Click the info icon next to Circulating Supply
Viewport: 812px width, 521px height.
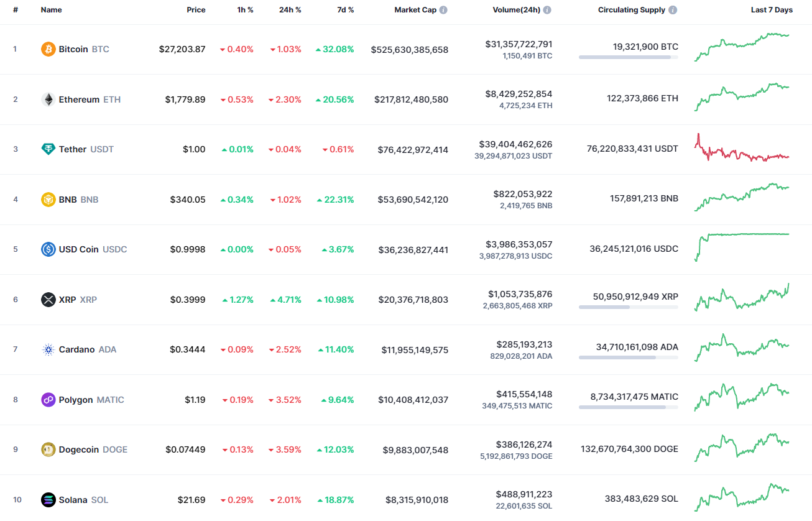[673, 10]
